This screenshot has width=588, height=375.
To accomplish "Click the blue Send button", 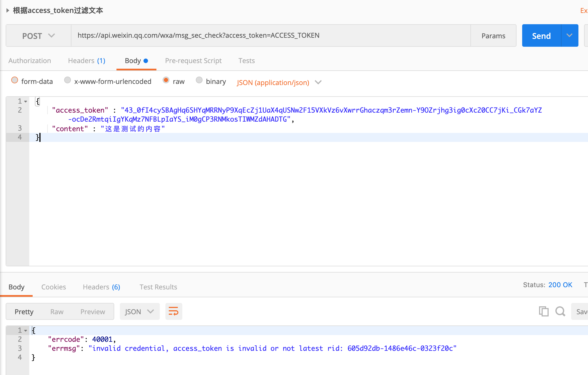I will [x=541, y=36].
